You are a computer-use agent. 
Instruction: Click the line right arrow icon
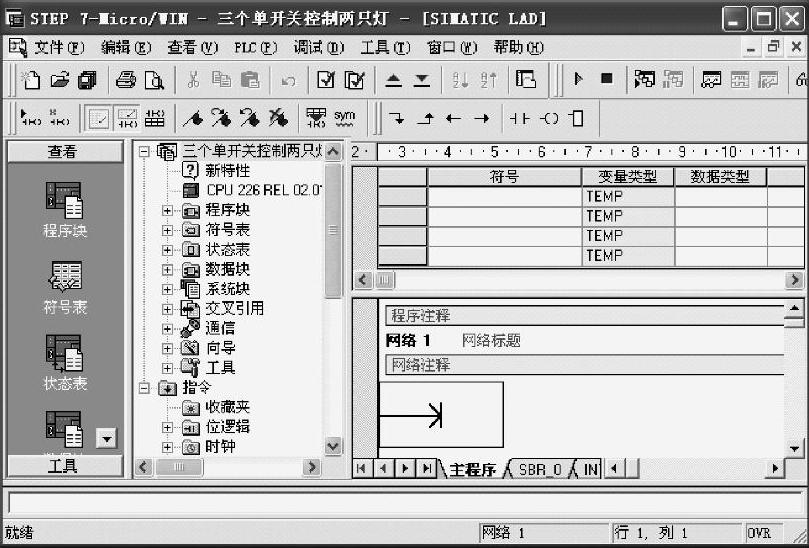(482, 119)
